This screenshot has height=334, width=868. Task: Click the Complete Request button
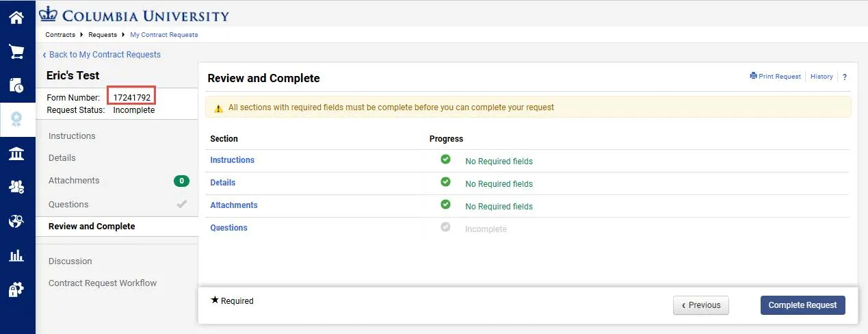(x=803, y=305)
